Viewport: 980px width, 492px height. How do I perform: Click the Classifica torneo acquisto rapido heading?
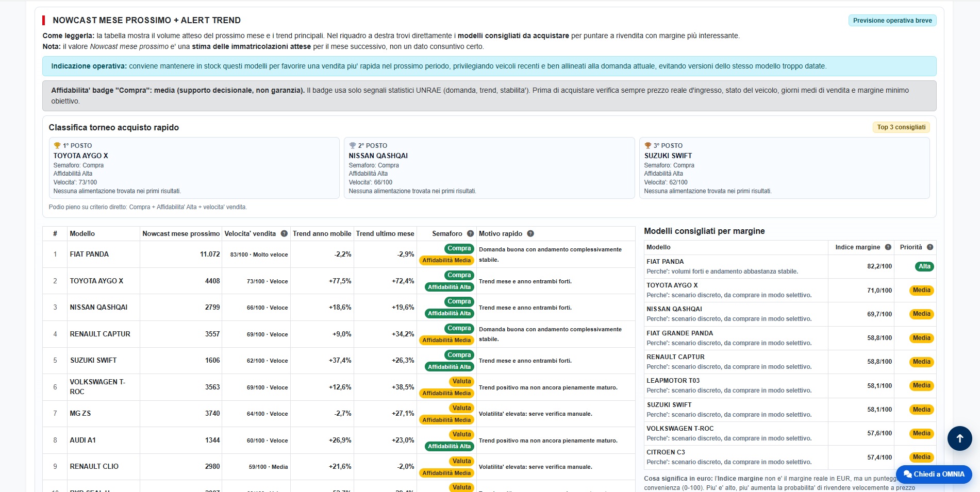(114, 127)
